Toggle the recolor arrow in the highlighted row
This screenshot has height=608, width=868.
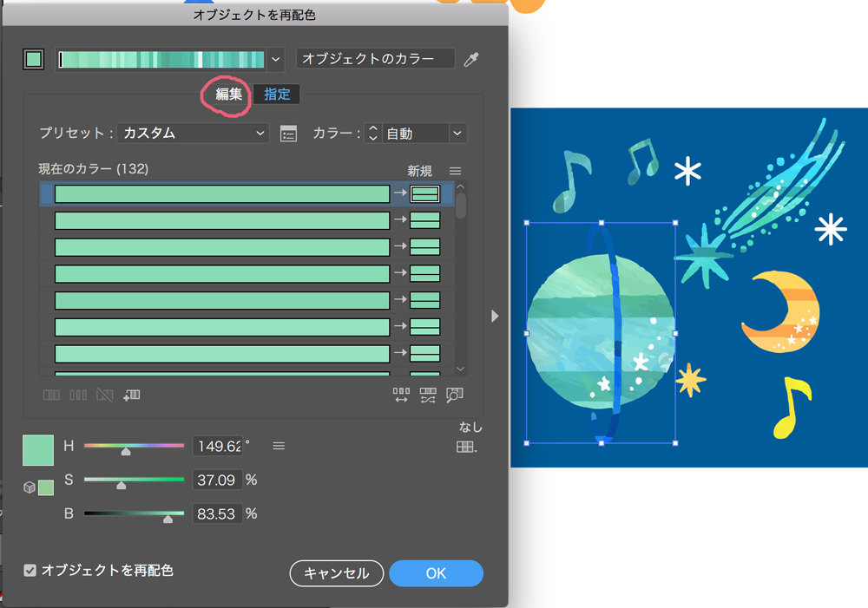(x=400, y=193)
